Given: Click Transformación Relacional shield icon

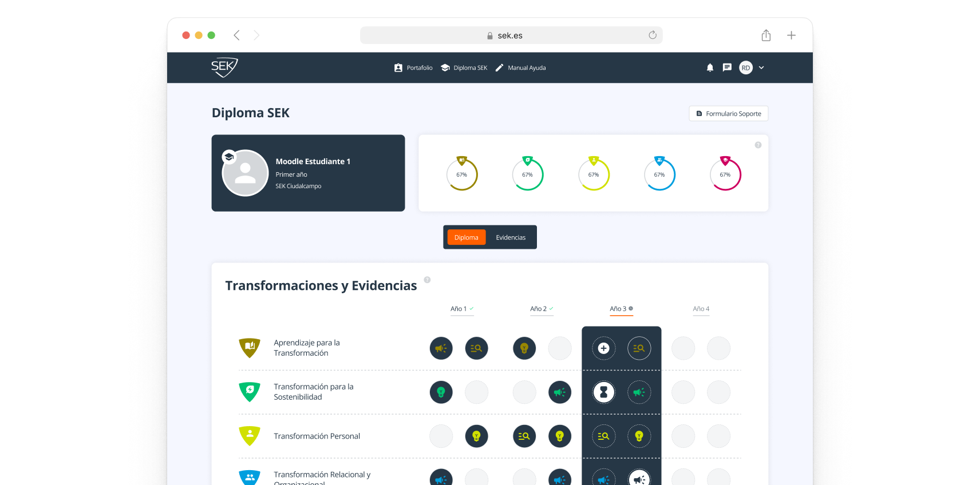Looking at the screenshot, I should pos(250,478).
